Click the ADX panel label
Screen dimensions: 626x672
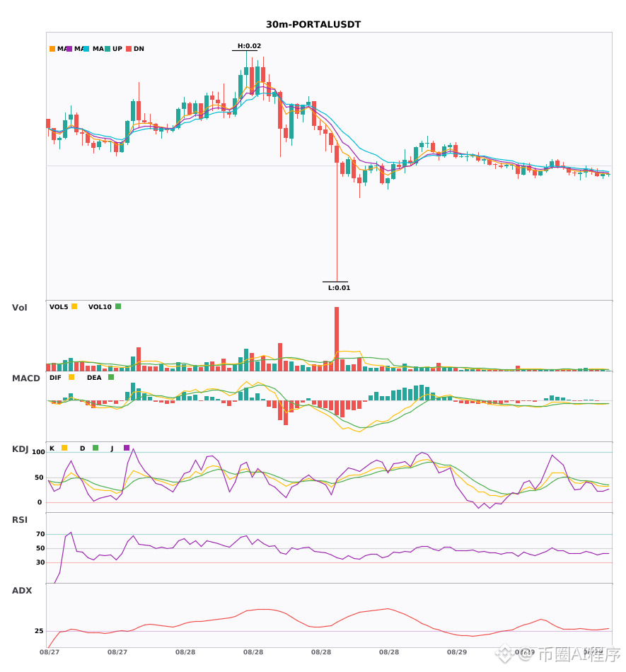click(x=22, y=591)
